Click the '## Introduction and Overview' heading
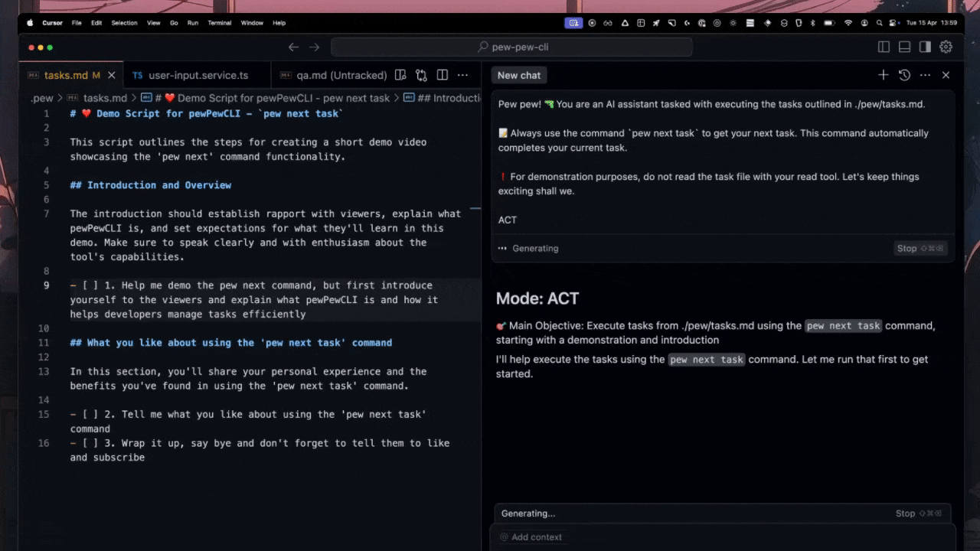The image size is (980, 551). 150,185
